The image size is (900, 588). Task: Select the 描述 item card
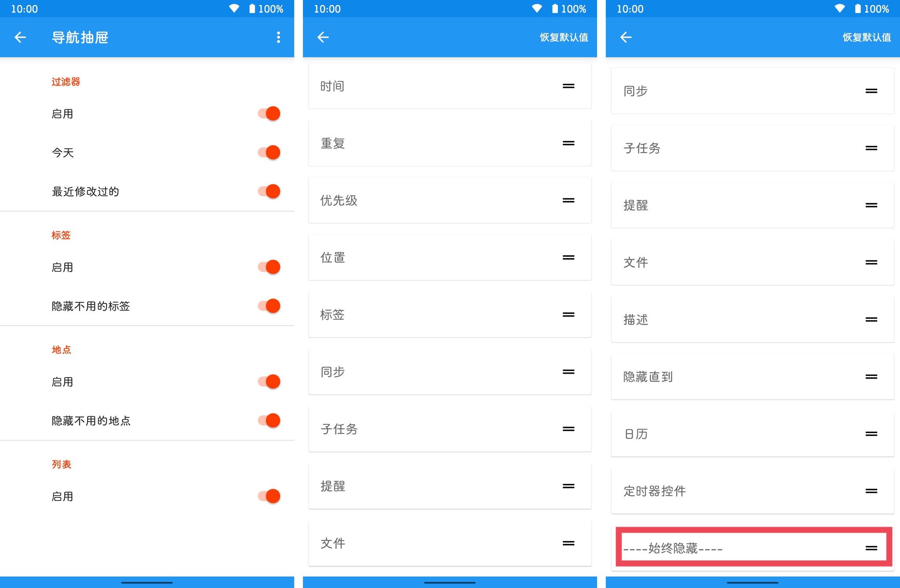click(x=752, y=319)
